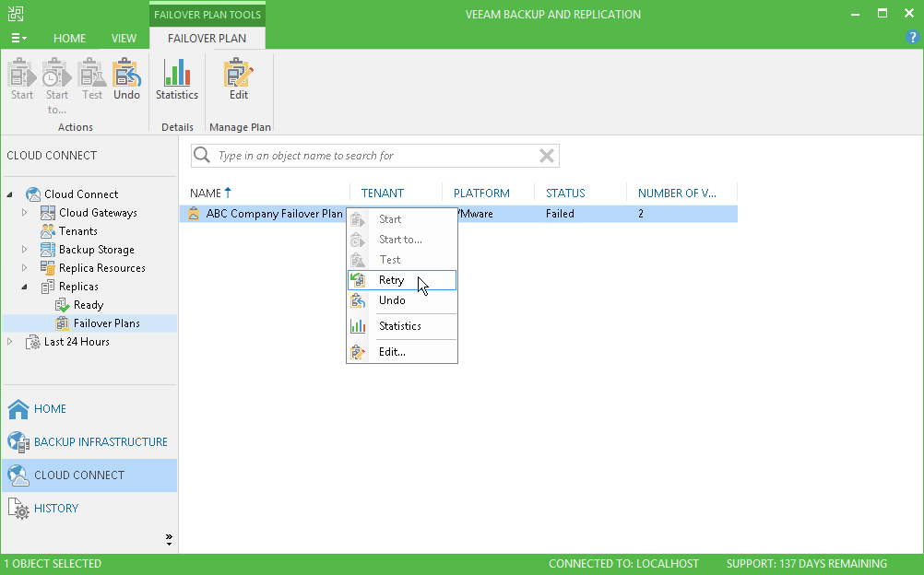Collapse the Replicas tree node
This screenshot has height=575, width=924.
click(24, 287)
